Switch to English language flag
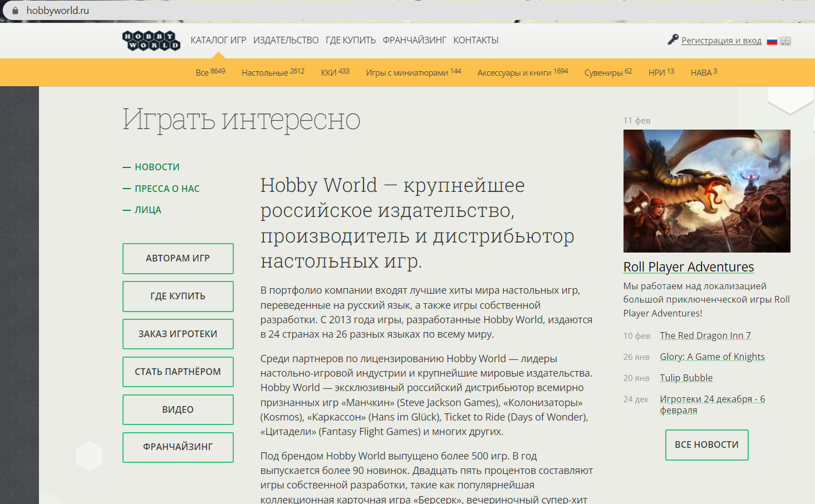Viewport: 815px width, 504px height. click(785, 41)
